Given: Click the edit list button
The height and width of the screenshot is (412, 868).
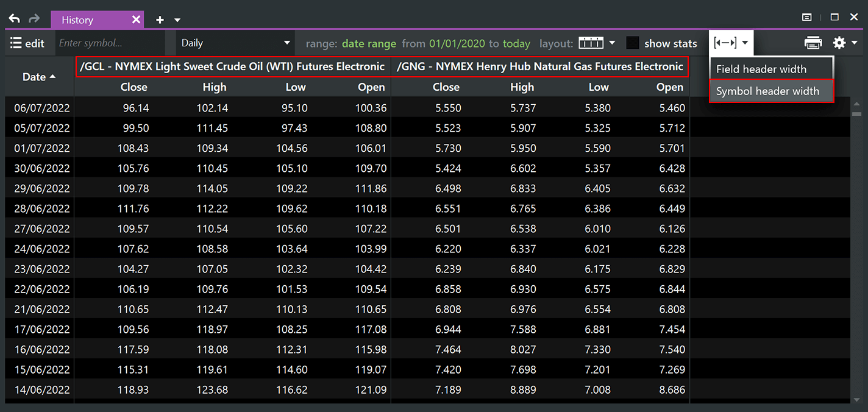Looking at the screenshot, I should click(27, 43).
